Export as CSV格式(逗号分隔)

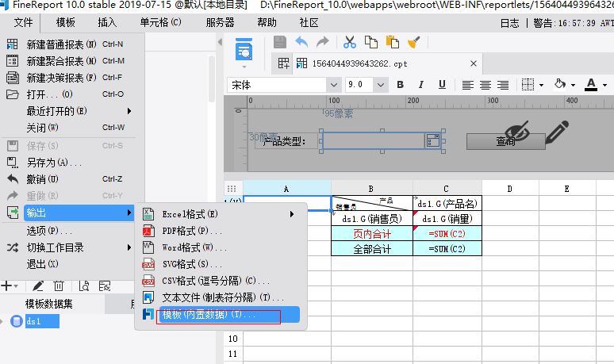pyautogui.click(x=219, y=281)
